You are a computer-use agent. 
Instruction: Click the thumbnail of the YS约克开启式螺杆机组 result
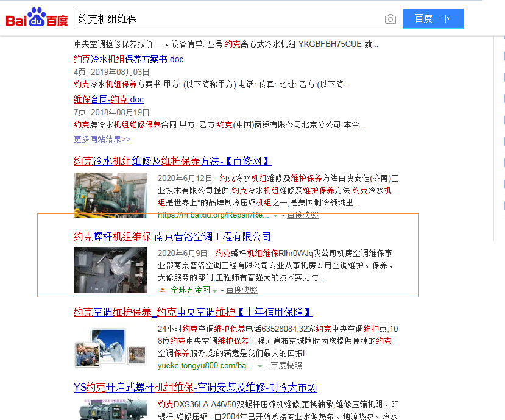click(110, 410)
